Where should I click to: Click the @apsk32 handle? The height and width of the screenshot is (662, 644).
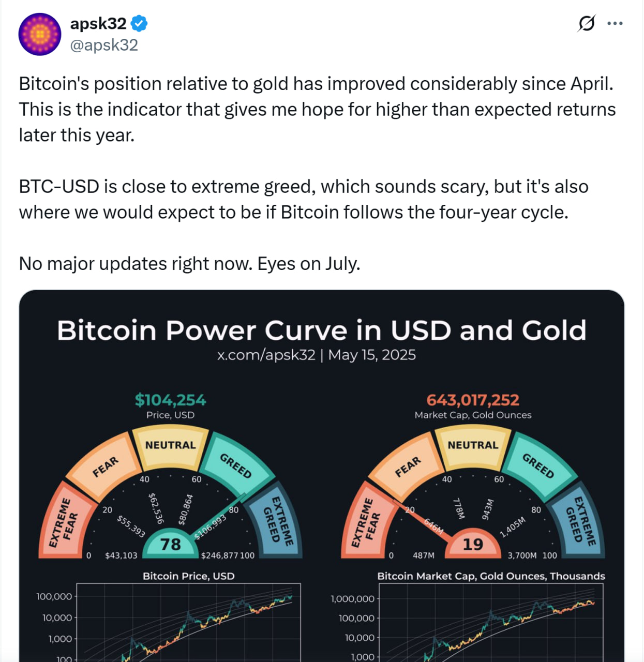pyautogui.click(x=104, y=46)
